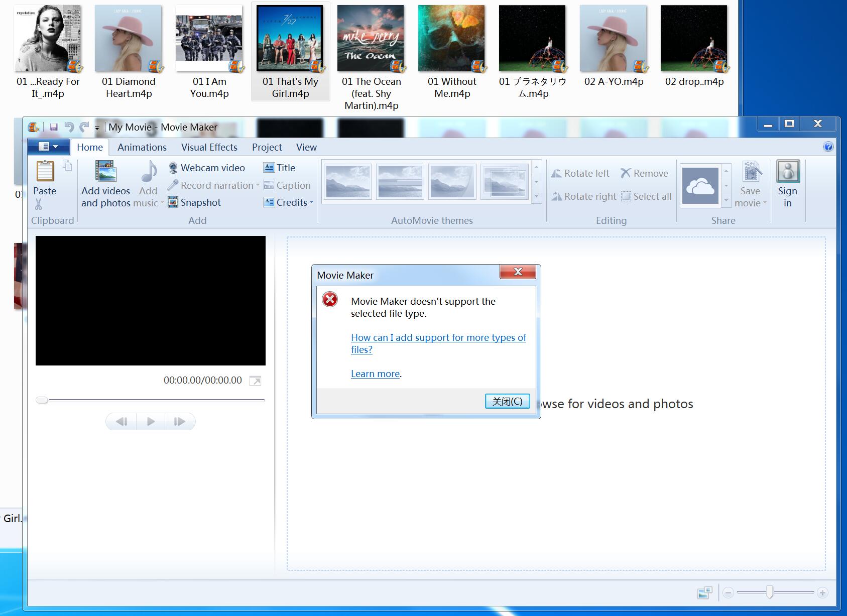This screenshot has width=847, height=616.
Task: Expand the Share gallery options
Action: tap(726, 200)
